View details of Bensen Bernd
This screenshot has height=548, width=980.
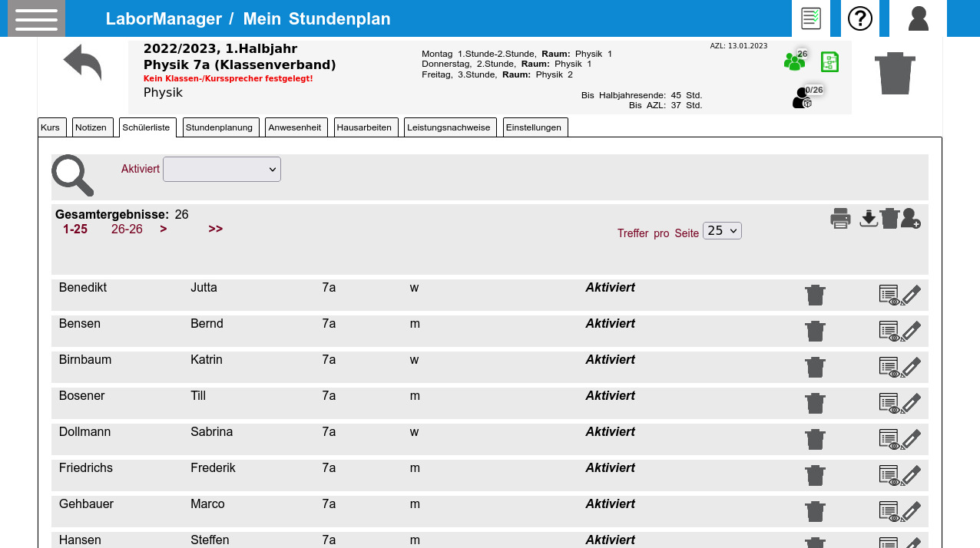[889, 332]
